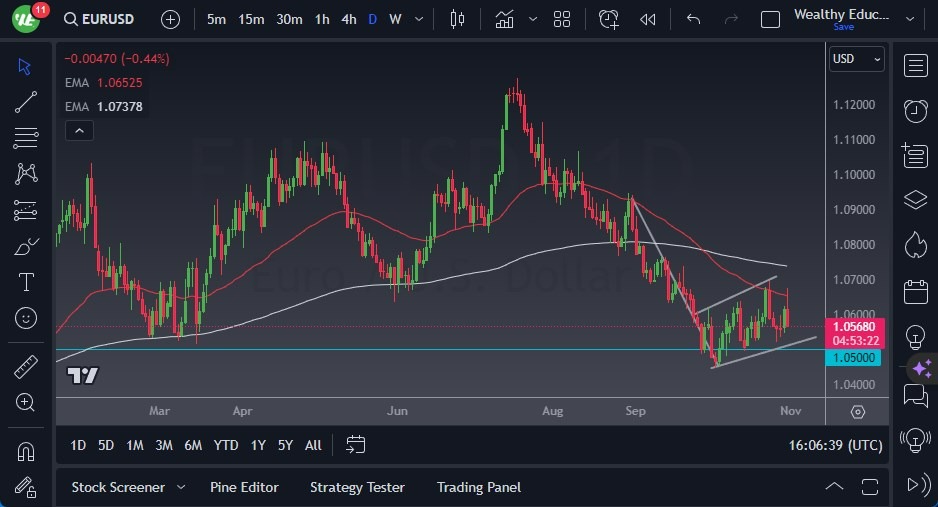The width and height of the screenshot is (938, 507).
Task: Click the 16:06:39 (UTC) timezone clock
Action: coord(835,445)
